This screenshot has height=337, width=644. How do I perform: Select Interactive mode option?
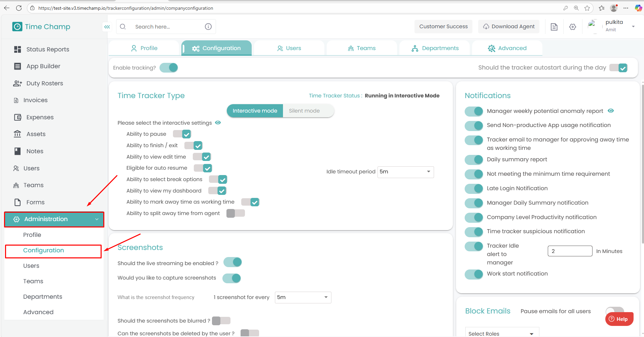click(255, 111)
